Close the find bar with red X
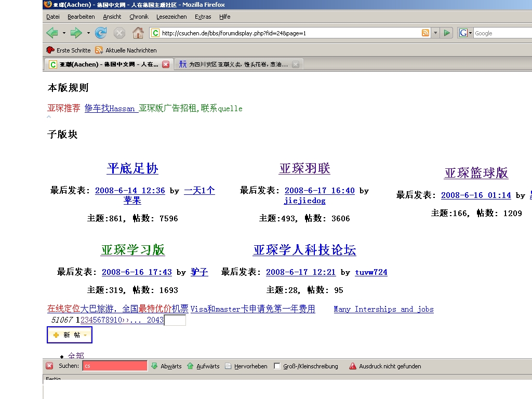The height and width of the screenshot is (399, 532). [x=49, y=366]
